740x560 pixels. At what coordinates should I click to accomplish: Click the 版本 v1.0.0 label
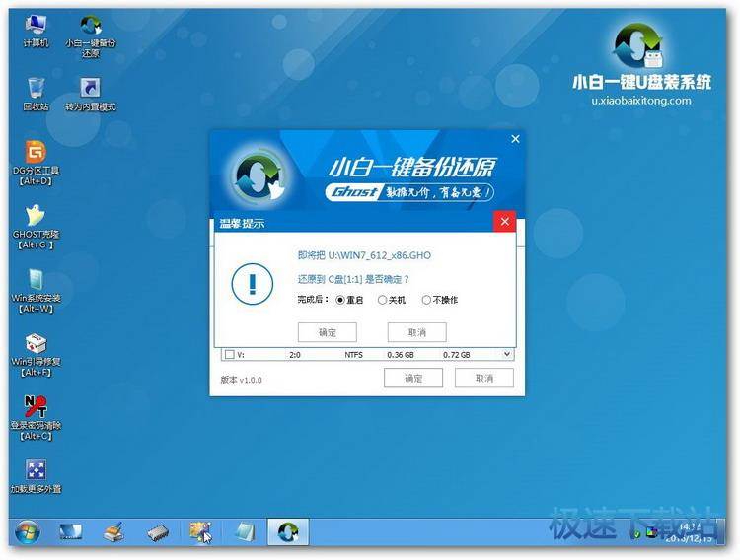coord(241,380)
